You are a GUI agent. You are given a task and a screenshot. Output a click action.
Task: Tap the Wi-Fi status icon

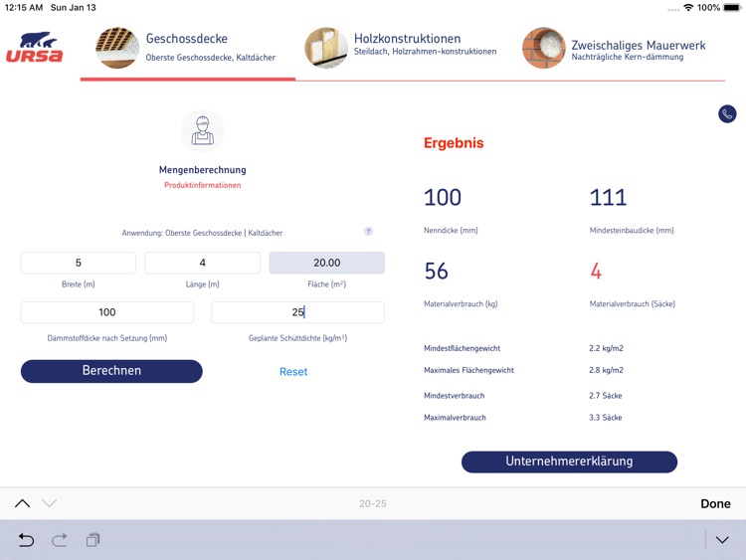(x=688, y=8)
